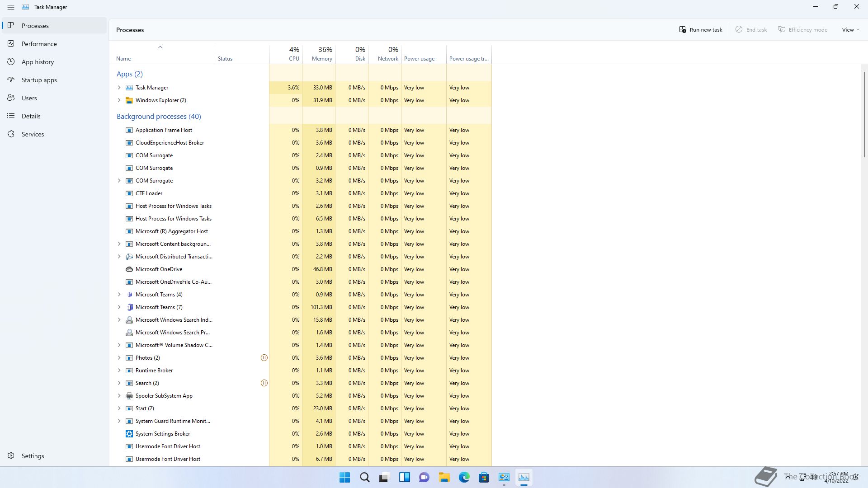Switch to the Details page
Viewport: 868px width, 488px height.
[x=54, y=116]
